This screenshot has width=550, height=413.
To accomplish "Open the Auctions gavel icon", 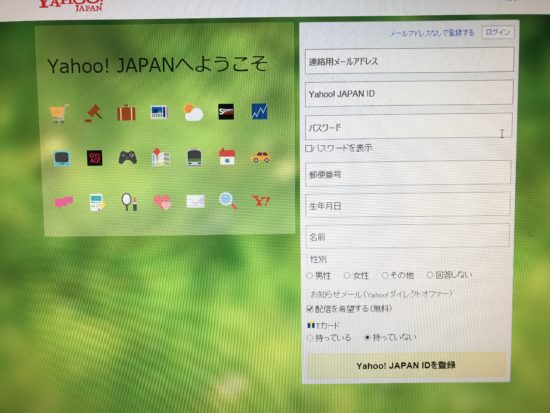I will click(x=93, y=113).
